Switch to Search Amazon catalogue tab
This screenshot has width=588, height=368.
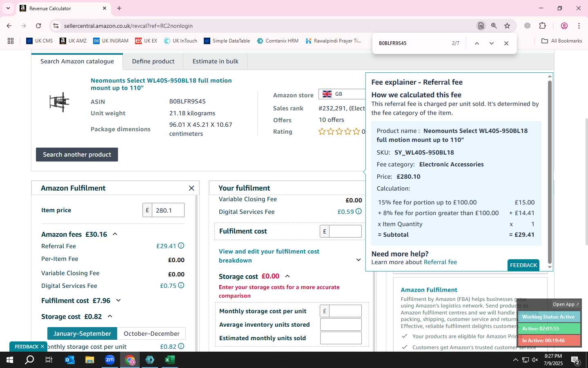pyautogui.click(x=77, y=61)
